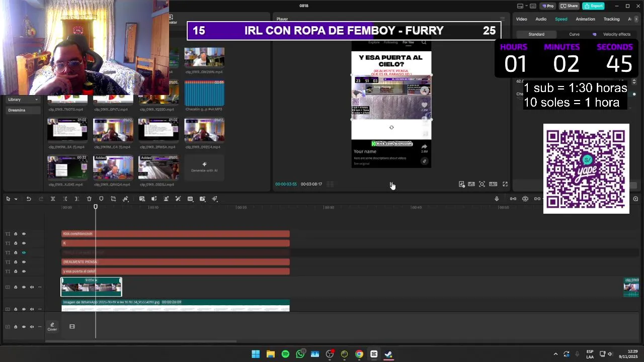This screenshot has height=362, width=644.
Task: Select the Imagen de WhatsApp image clip
Action: (x=176, y=305)
